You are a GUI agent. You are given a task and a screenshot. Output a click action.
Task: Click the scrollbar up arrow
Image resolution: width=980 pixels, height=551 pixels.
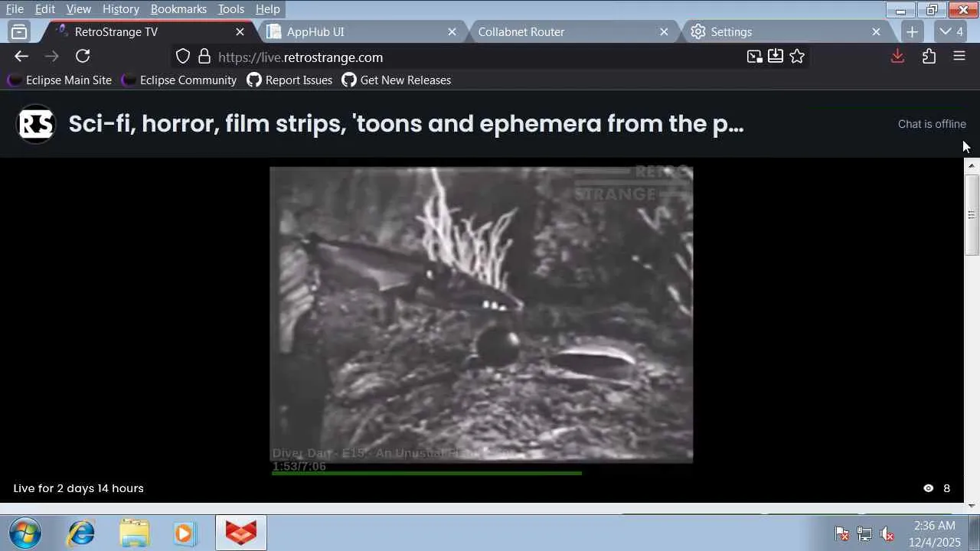(x=972, y=165)
